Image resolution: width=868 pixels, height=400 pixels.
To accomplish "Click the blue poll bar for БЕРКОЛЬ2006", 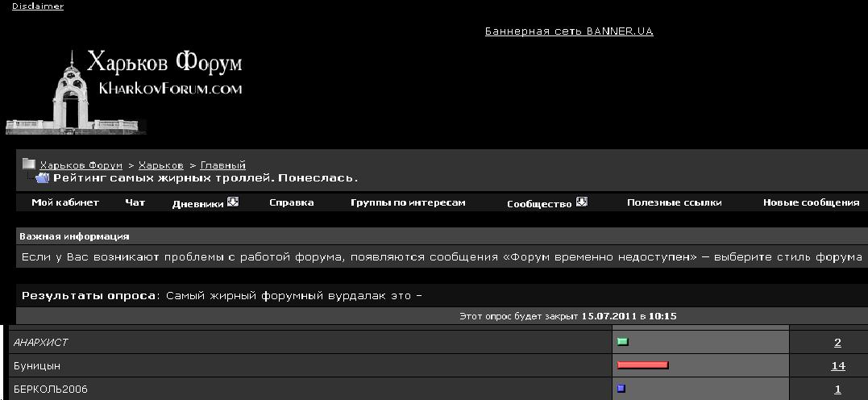I will coord(621,389).
